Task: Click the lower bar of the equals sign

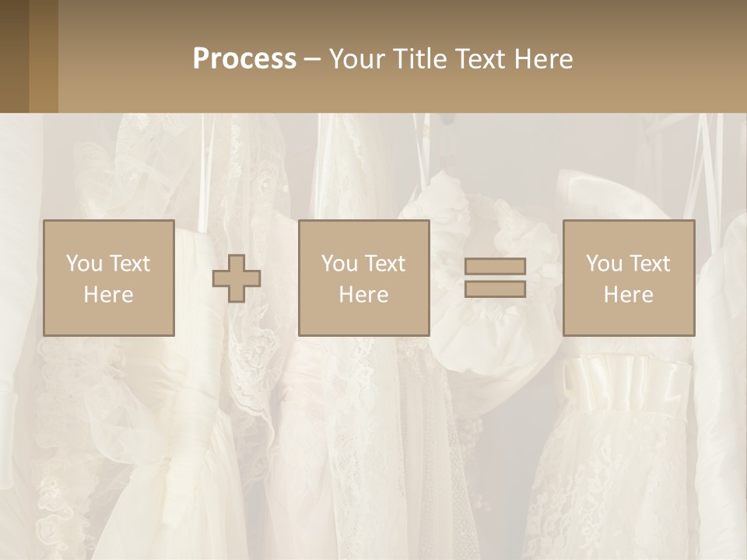Action: tap(495, 289)
